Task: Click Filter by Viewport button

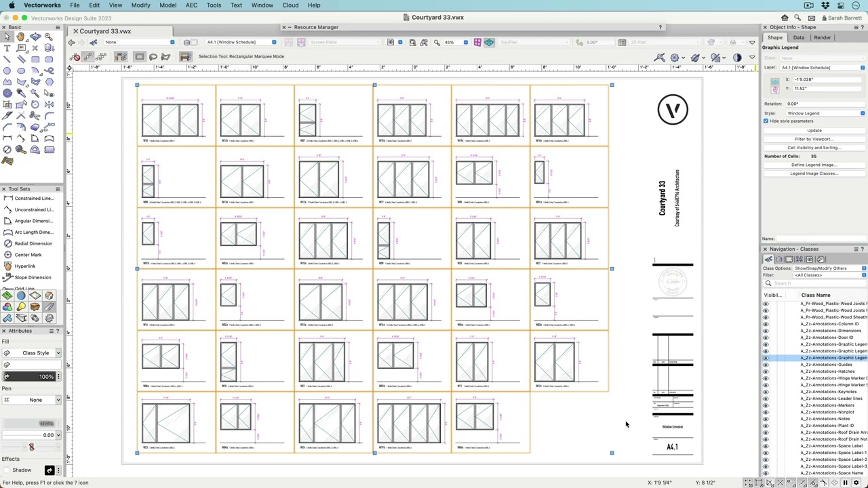Action: click(814, 139)
